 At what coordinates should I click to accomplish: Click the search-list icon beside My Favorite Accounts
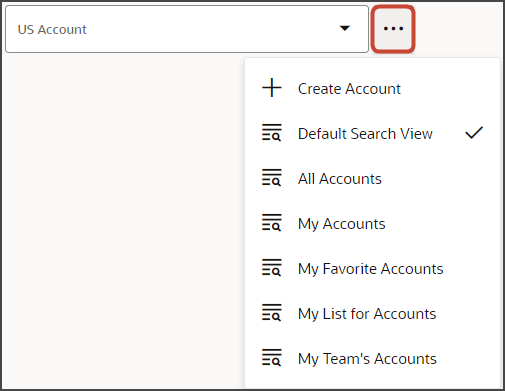pyautogui.click(x=272, y=268)
